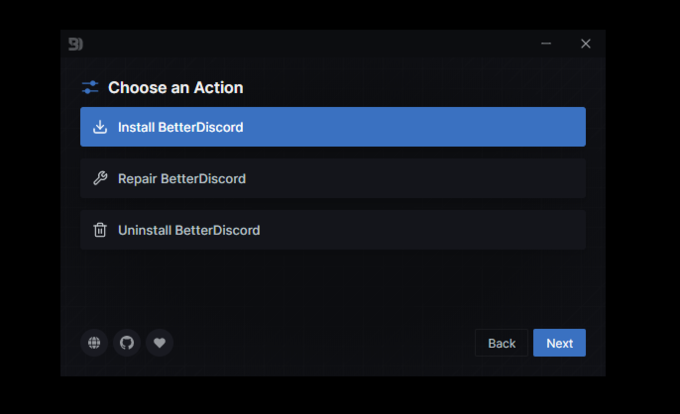Open the GitHub repository icon
This screenshot has width=680, height=414.
tap(127, 342)
